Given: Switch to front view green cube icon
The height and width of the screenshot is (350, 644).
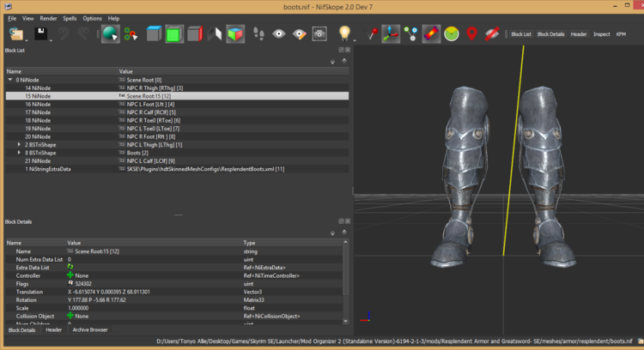Looking at the screenshot, I should 174,34.
